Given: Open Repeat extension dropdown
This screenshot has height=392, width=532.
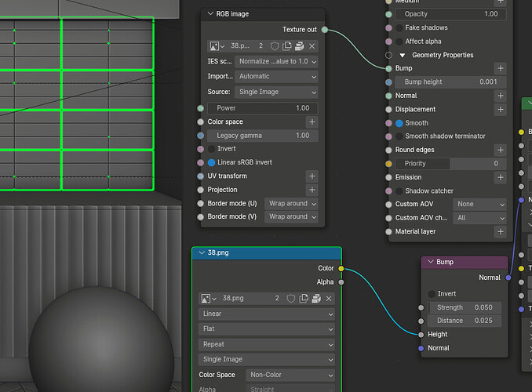Looking at the screenshot, I should 266,344.
